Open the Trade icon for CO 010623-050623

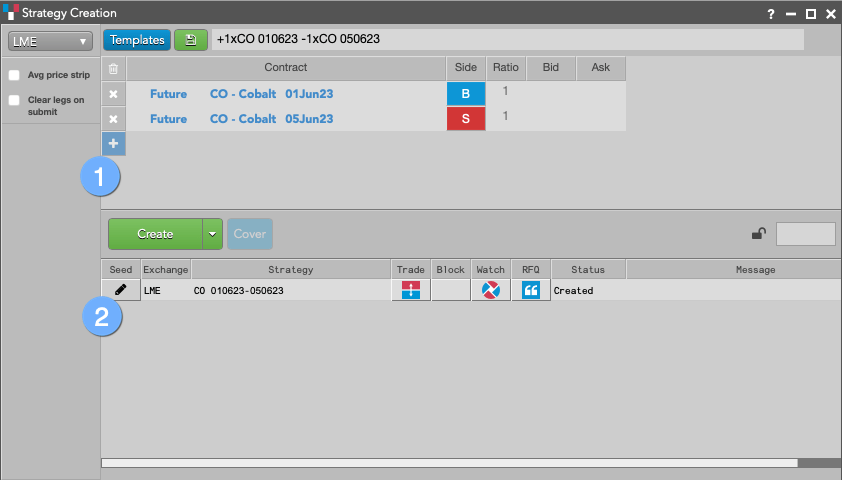tap(411, 290)
